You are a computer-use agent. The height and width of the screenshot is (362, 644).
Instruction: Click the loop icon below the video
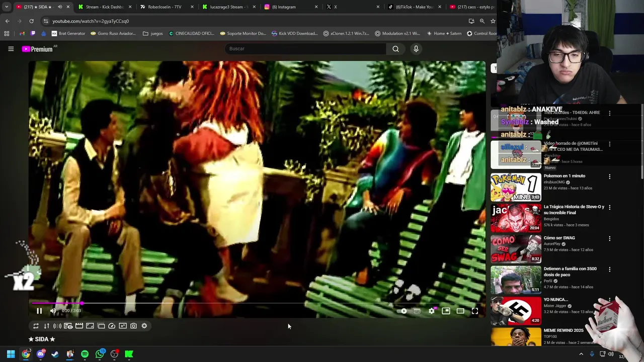pyautogui.click(x=36, y=326)
